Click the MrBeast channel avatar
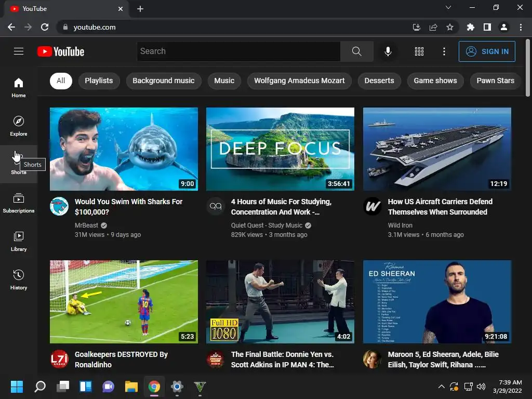The width and height of the screenshot is (532, 399). pyautogui.click(x=59, y=206)
